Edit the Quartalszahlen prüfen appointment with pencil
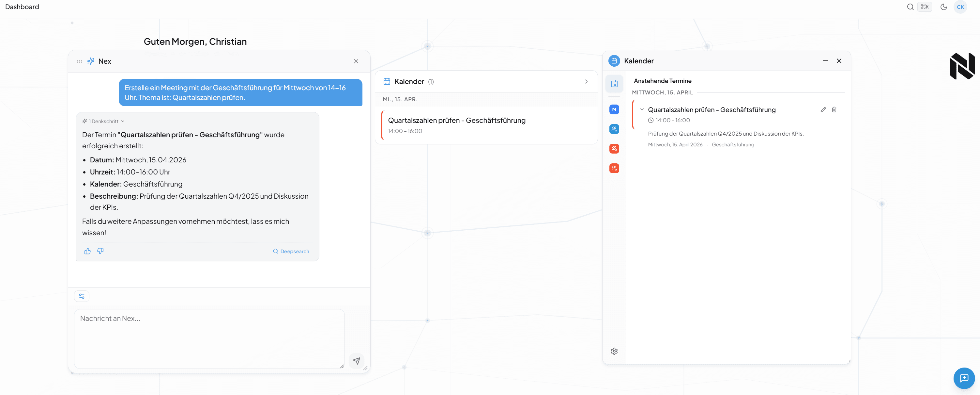 point(823,110)
